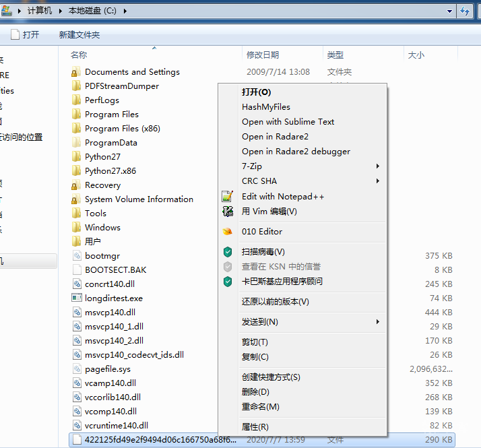Click the PDFStreamDumper folder icon
481x448 pixels.
click(x=76, y=86)
